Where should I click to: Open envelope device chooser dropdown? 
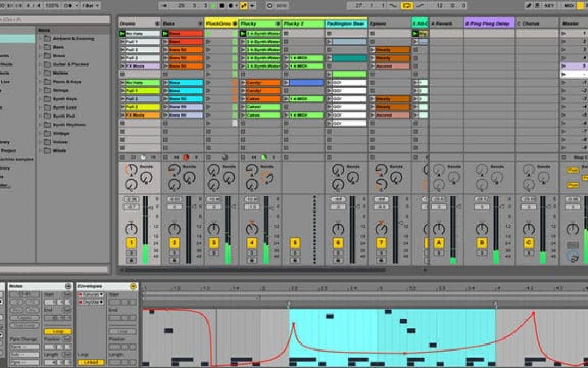[91, 295]
